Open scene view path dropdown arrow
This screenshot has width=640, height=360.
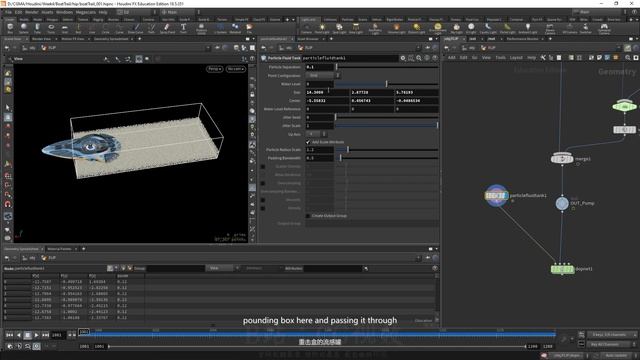point(208,48)
